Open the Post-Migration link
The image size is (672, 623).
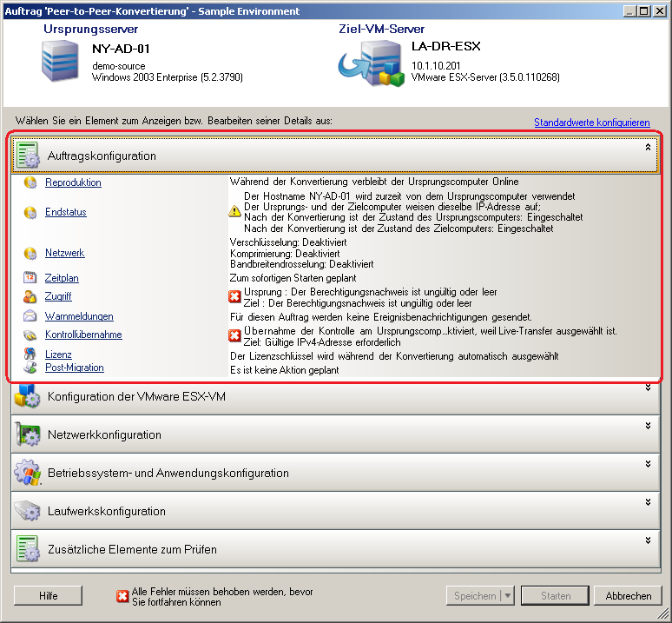point(75,368)
